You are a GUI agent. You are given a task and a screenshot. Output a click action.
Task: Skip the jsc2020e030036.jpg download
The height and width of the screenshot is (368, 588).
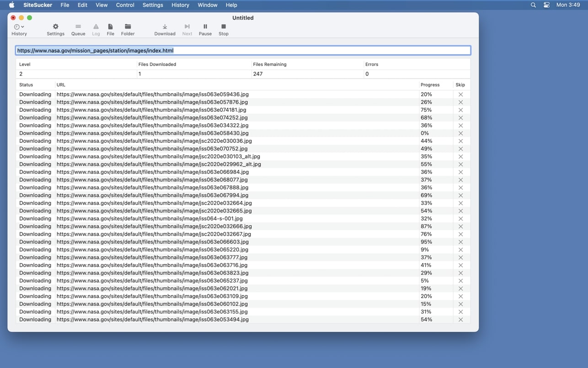tap(460, 141)
